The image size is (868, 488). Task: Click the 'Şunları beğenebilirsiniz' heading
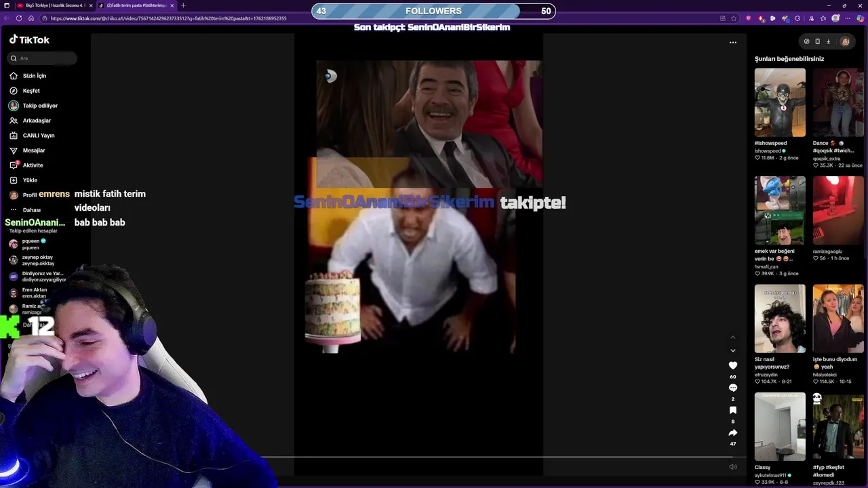pos(789,59)
